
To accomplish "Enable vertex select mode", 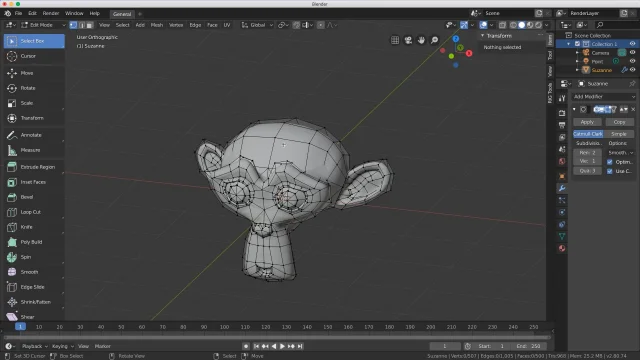I will [x=73, y=25].
